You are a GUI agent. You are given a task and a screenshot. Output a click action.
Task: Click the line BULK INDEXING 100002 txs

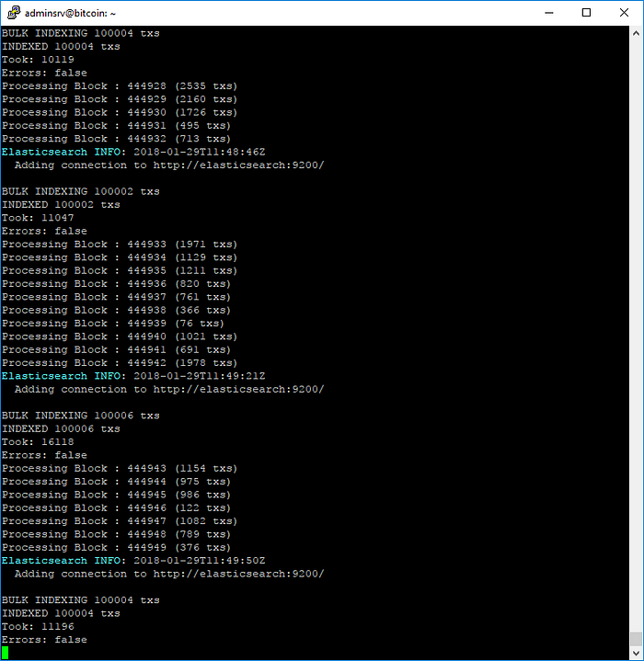click(81, 191)
